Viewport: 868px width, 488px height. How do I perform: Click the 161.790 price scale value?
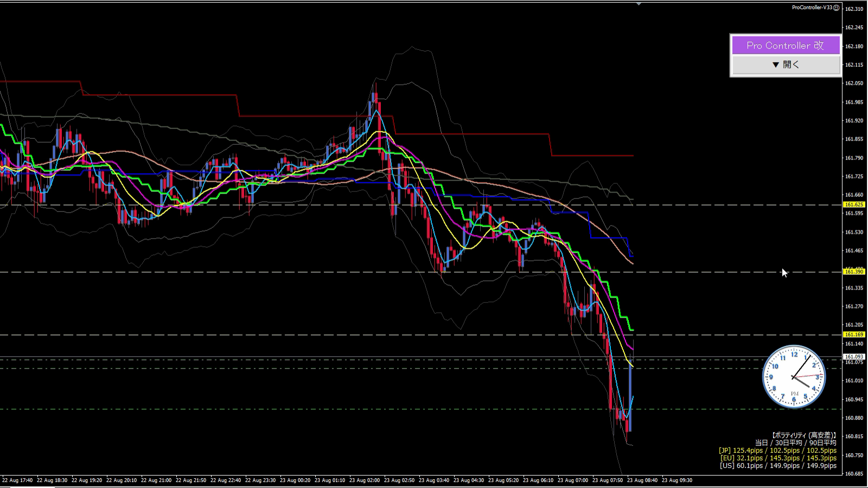854,158
